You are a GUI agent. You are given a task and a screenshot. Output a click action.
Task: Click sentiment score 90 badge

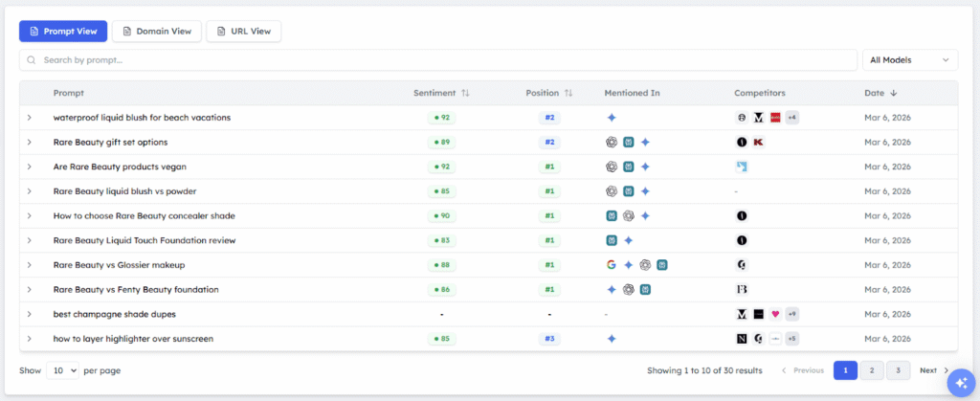tap(442, 216)
